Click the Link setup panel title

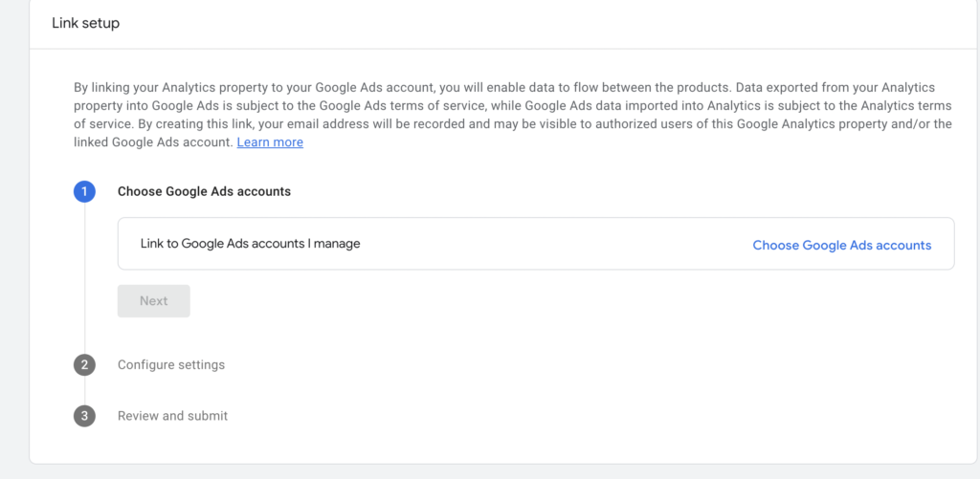tap(85, 24)
